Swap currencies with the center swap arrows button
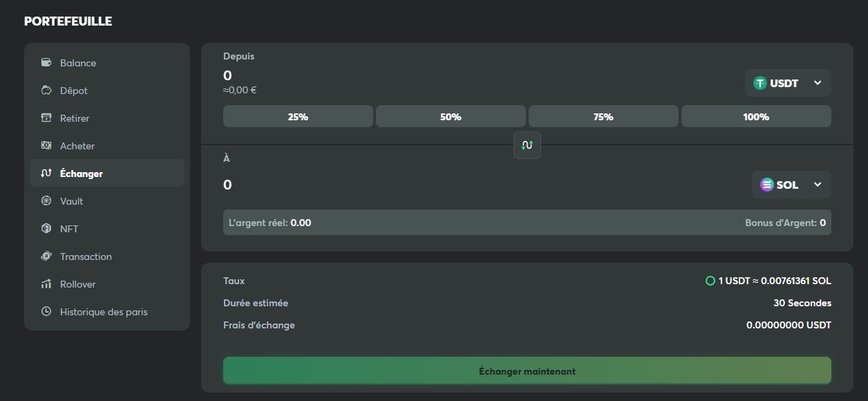The image size is (868, 401). point(527,145)
